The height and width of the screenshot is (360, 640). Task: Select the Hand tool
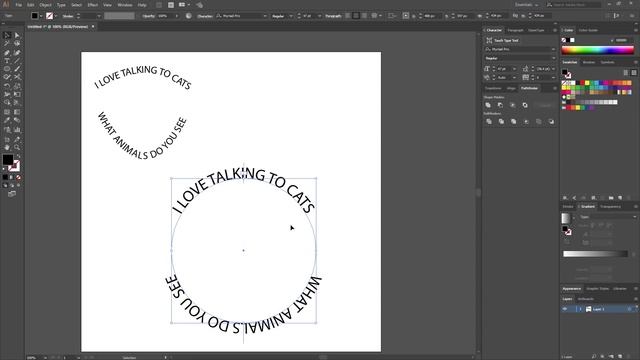pyautogui.click(x=7, y=147)
